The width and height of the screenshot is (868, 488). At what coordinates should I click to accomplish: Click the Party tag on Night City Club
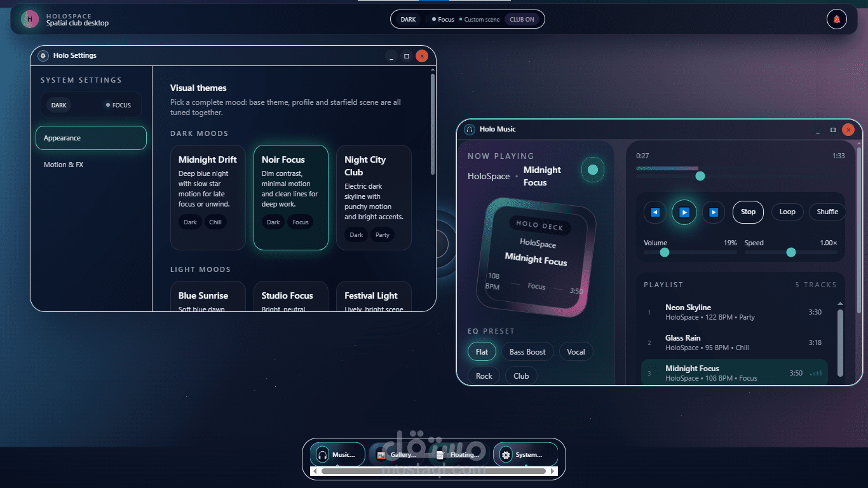click(x=382, y=234)
